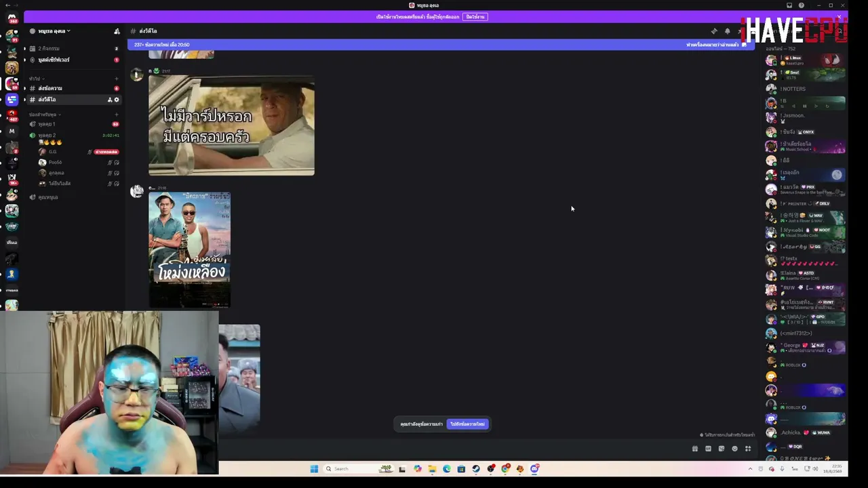Open the member with DRLV tag
868x488 pixels.
(806, 203)
